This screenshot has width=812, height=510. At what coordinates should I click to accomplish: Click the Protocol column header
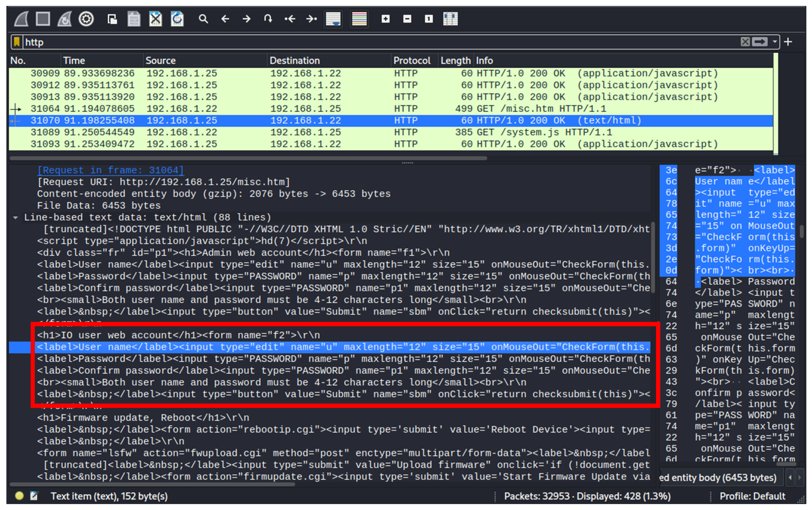pos(412,61)
